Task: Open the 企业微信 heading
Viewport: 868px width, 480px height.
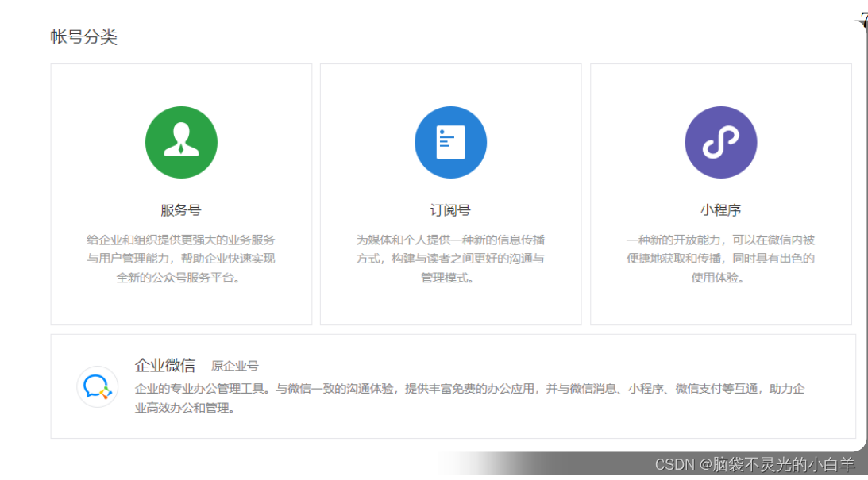Action: [165, 365]
